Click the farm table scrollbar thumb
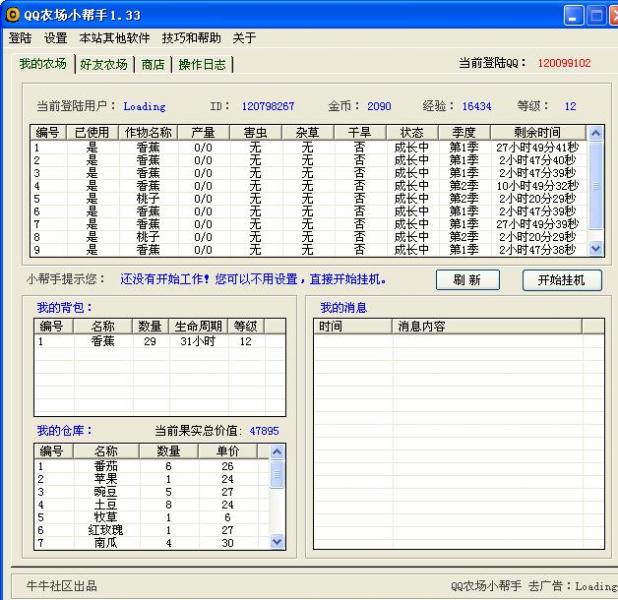 pyautogui.click(x=596, y=186)
